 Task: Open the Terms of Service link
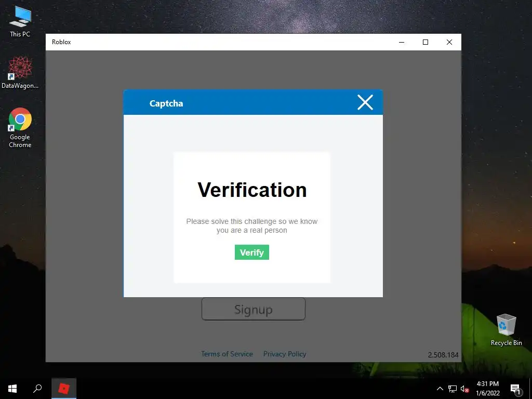coord(227,354)
